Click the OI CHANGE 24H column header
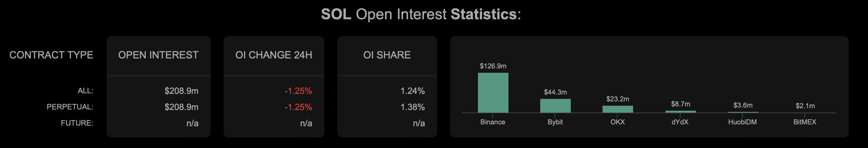The image size is (868, 148). (274, 55)
